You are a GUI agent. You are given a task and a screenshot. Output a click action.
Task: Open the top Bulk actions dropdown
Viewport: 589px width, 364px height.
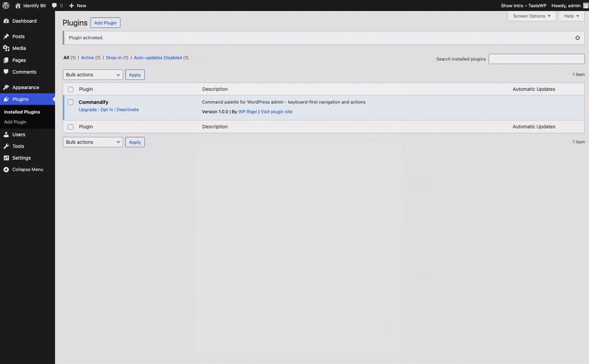(92, 75)
